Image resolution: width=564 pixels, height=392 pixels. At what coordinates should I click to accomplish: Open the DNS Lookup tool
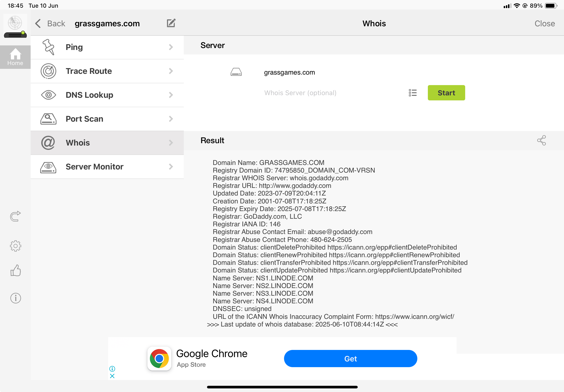[107, 95]
